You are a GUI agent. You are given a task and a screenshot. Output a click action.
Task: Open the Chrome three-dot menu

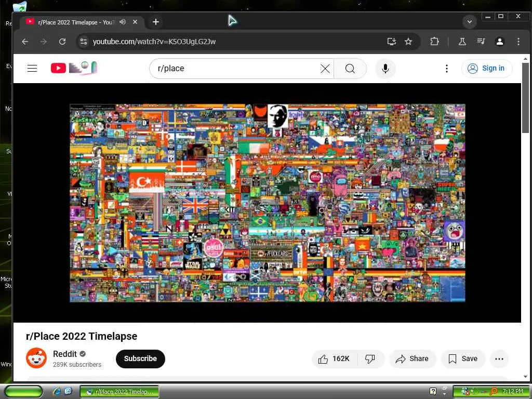click(x=518, y=42)
